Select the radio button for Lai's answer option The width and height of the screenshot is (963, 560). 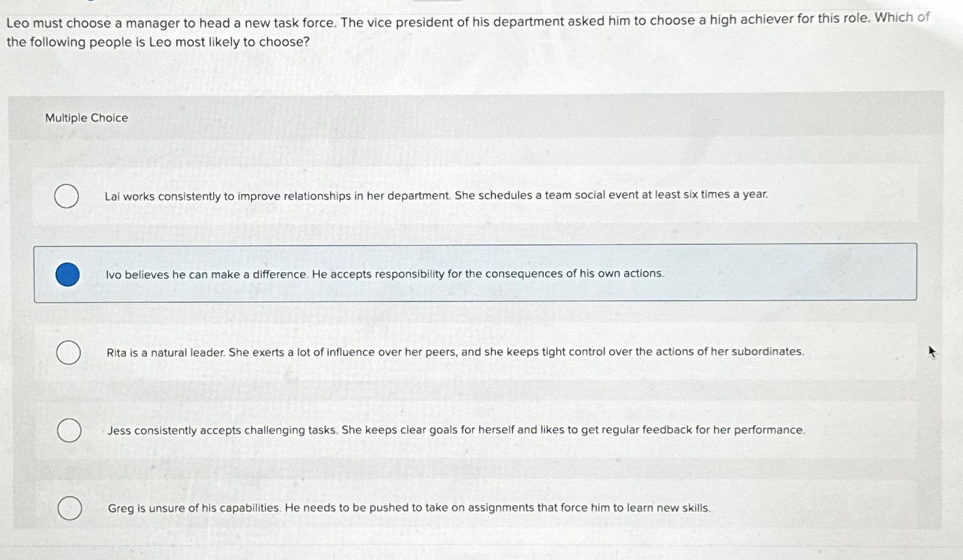click(67, 196)
